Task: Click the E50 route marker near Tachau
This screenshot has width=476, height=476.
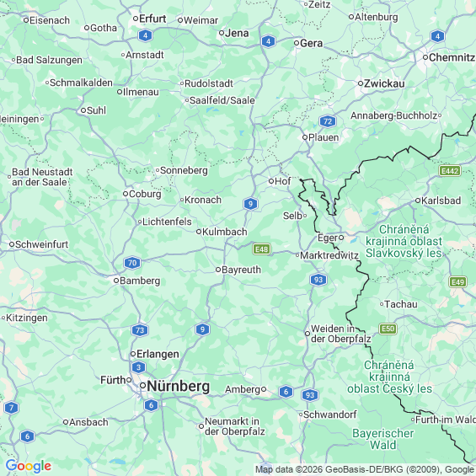Action: tap(388, 329)
